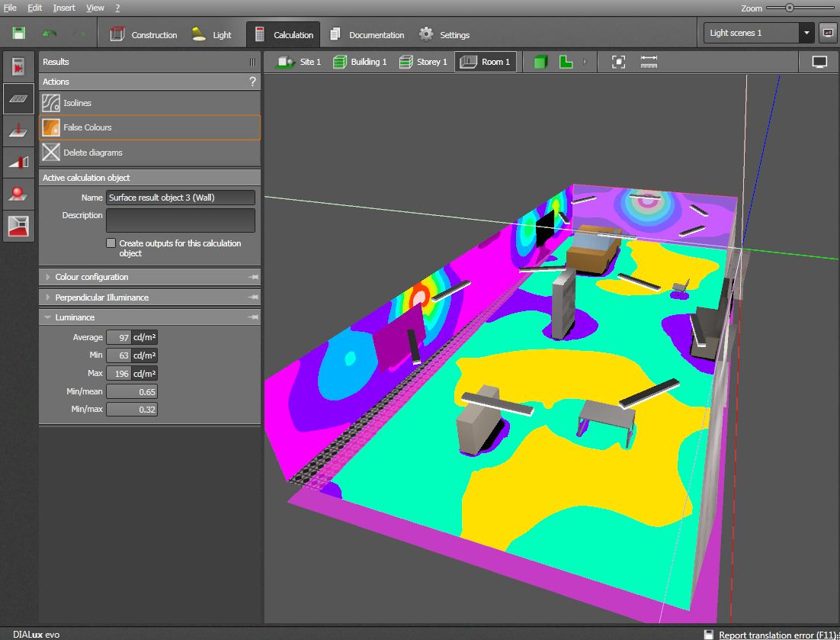Click the start calculation icon in the sidebar
Image resolution: width=840 pixels, height=640 pixels.
18,66
